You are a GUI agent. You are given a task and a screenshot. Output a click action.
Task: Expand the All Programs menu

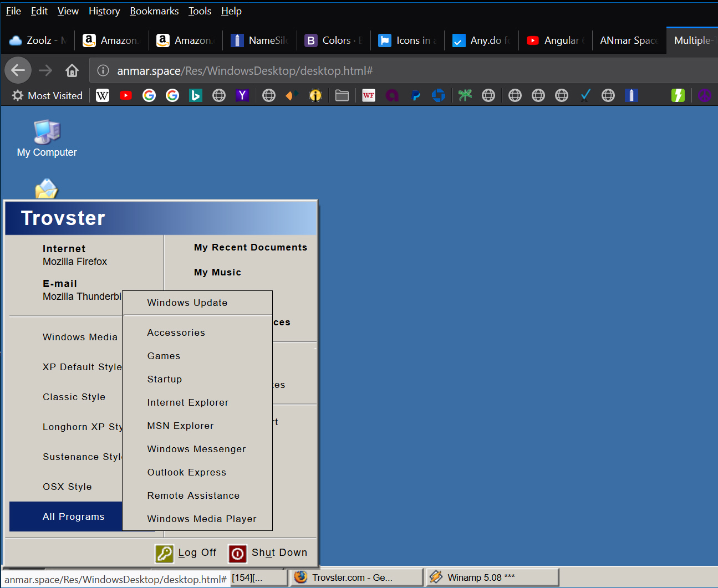74,517
